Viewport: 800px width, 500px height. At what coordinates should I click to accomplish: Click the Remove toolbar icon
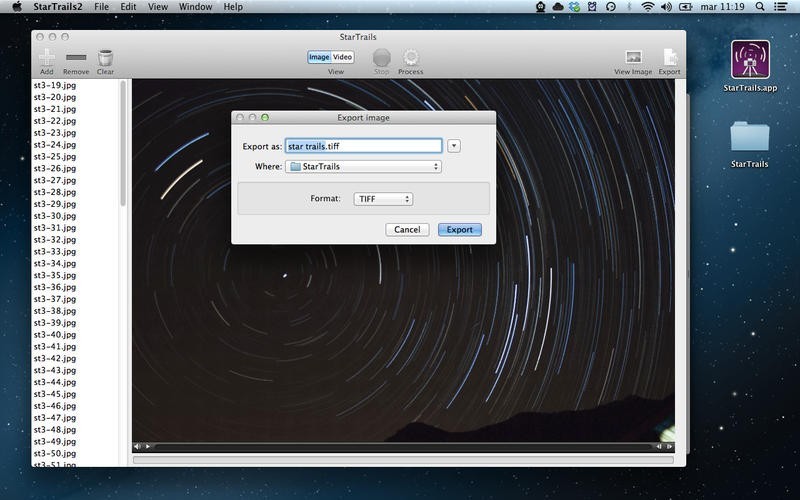point(76,57)
